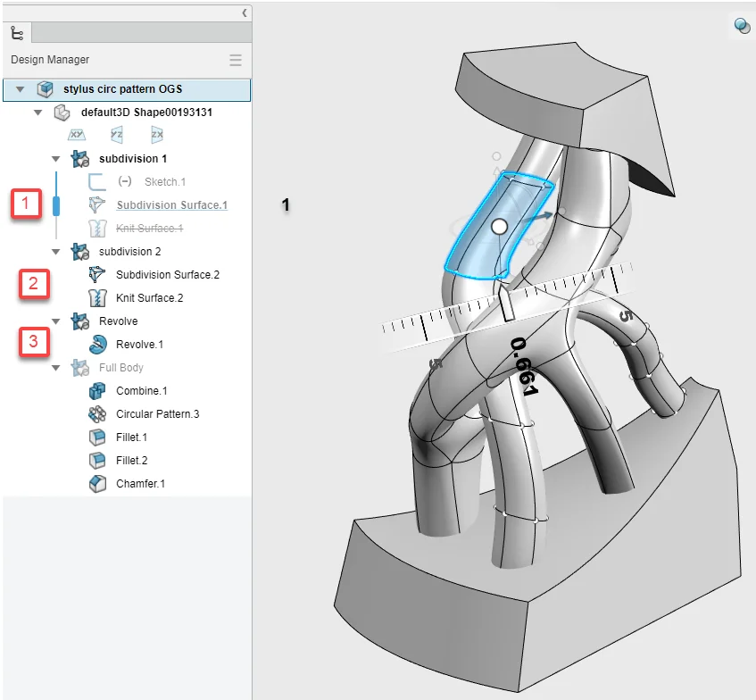756x700 pixels.
Task: Click the ZX plane icon
Action: 157,136
